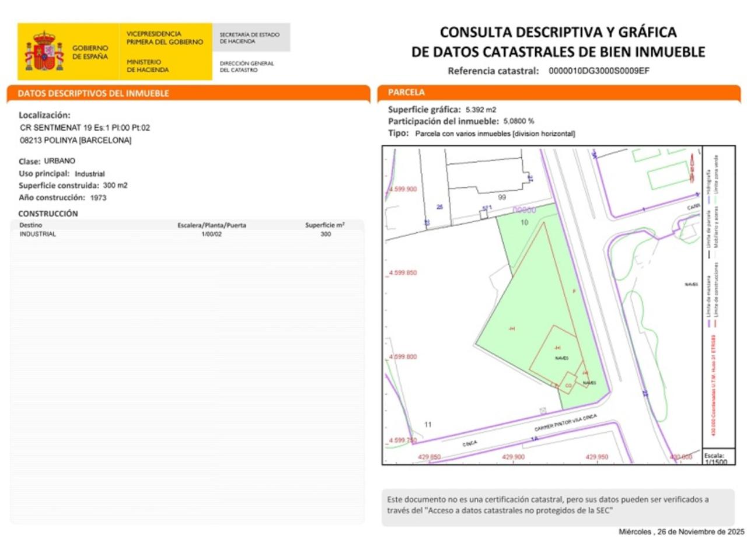Click the catastral reference number 0000010DG3000S0009EF
Image resolution: width=747 pixels, height=560 pixels.
tap(599, 71)
